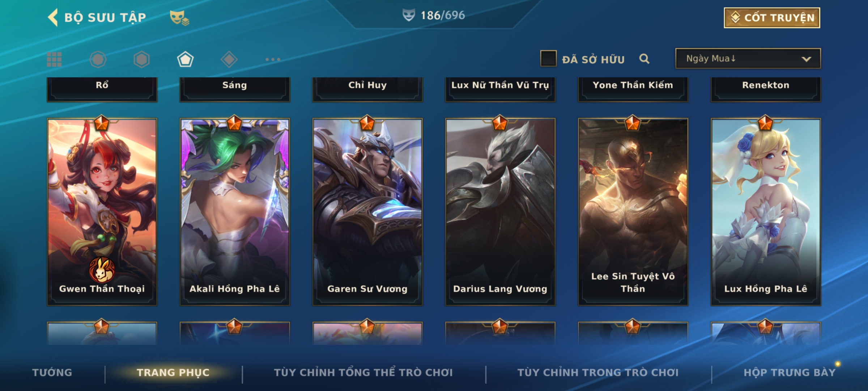Click the search magnifier icon
This screenshot has height=391, width=868.
644,59
